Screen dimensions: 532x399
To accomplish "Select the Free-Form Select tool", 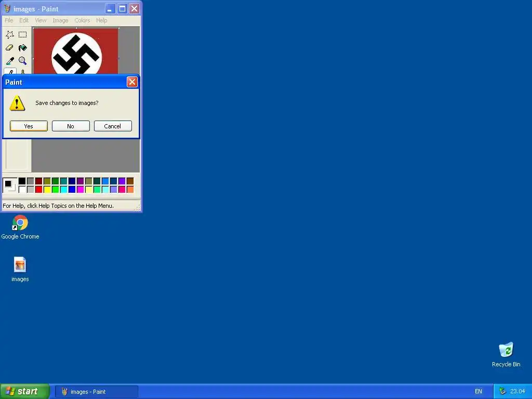I will 10,35.
